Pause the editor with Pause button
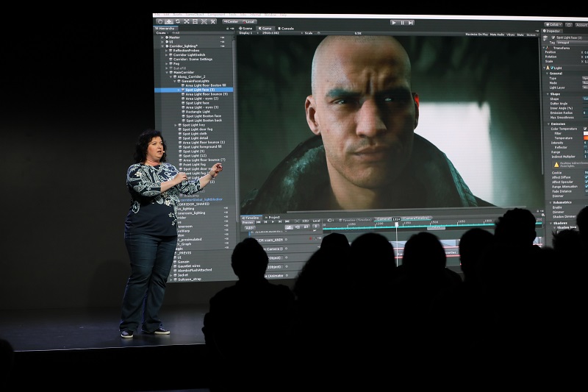The height and width of the screenshot is (392, 588). pyautogui.click(x=402, y=23)
